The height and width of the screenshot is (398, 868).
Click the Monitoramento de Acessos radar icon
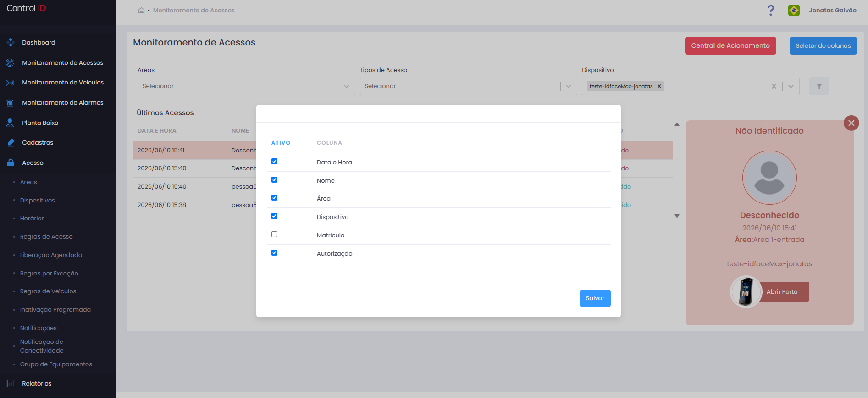(x=10, y=62)
